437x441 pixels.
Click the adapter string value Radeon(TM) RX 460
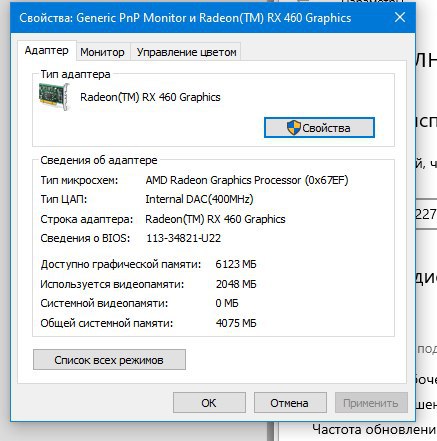(x=215, y=219)
